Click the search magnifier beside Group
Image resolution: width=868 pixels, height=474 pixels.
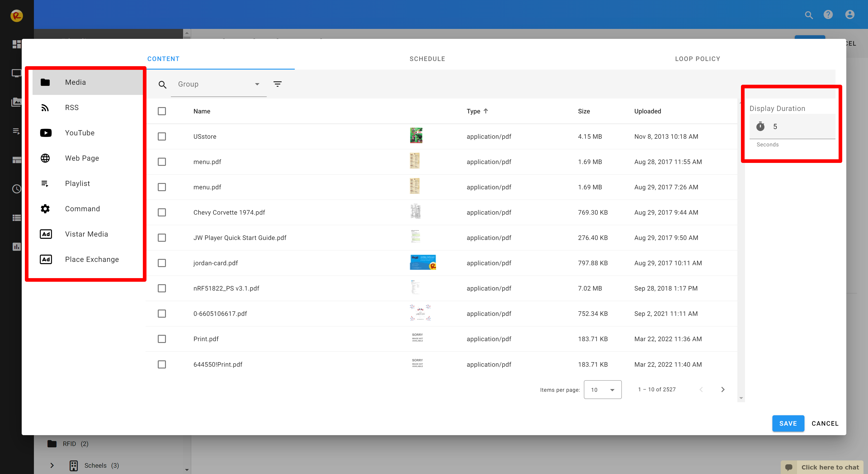163,84
